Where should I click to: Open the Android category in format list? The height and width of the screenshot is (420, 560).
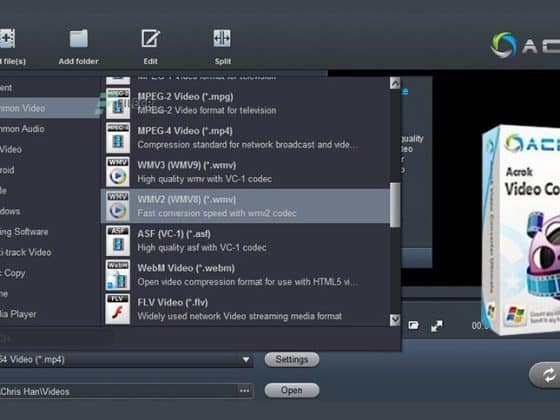50,170
